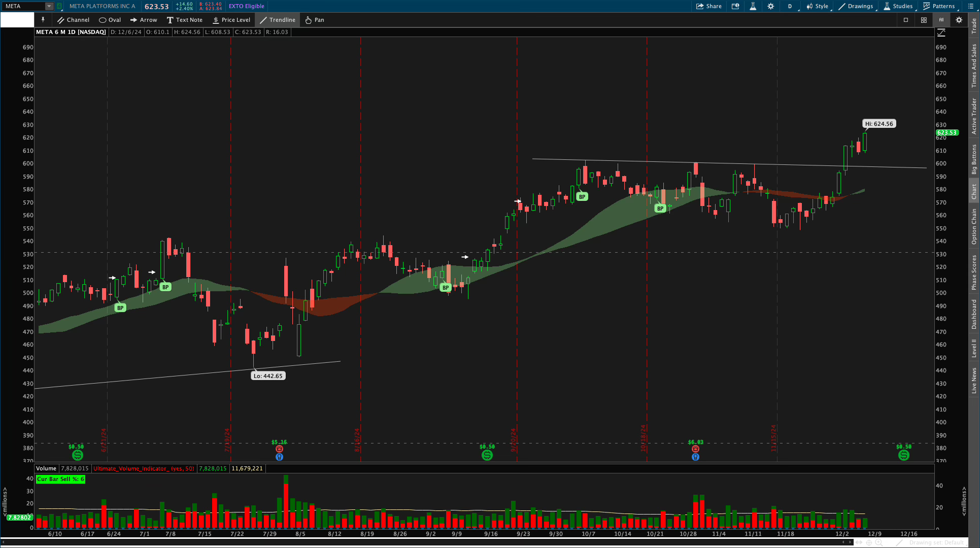Choose the Price Level tool
Screen dimensions: 980x548
pos(231,20)
